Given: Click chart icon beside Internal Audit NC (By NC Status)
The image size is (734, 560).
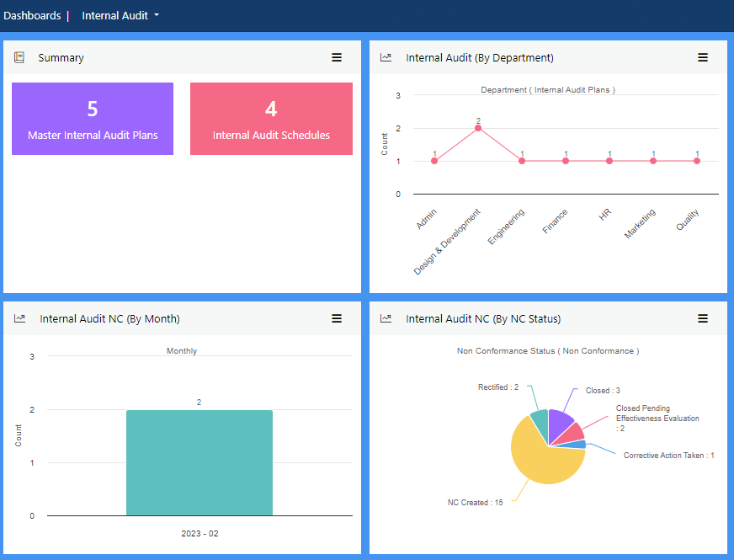Looking at the screenshot, I should (x=386, y=318).
